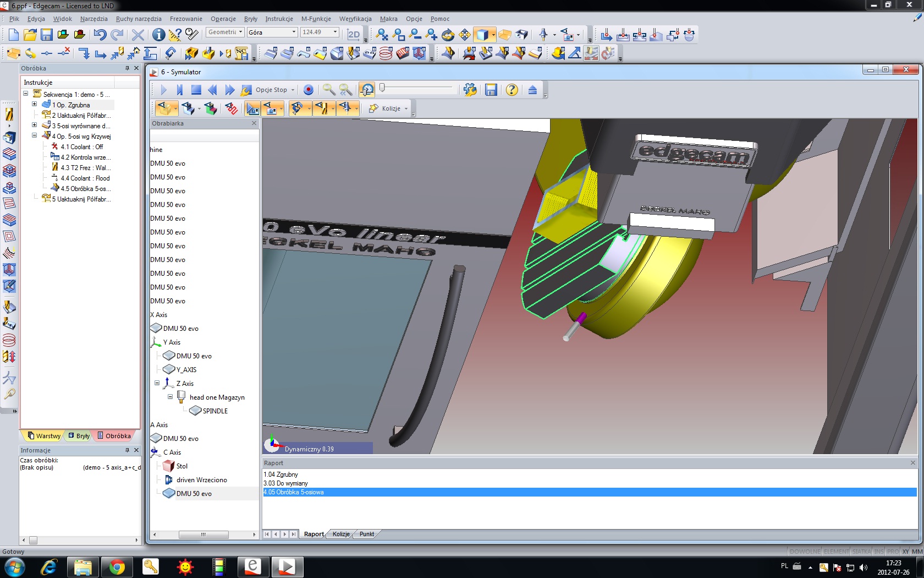The height and width of the screenshot is (578, 924).
Task: Select 4.1 Coolant : Off instruction
Action: click(81, 147)
